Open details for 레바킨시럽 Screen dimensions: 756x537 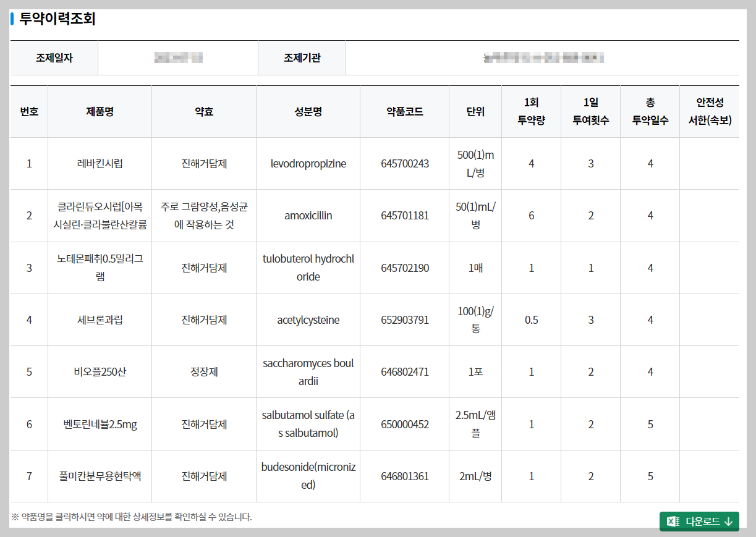[100, 163]
